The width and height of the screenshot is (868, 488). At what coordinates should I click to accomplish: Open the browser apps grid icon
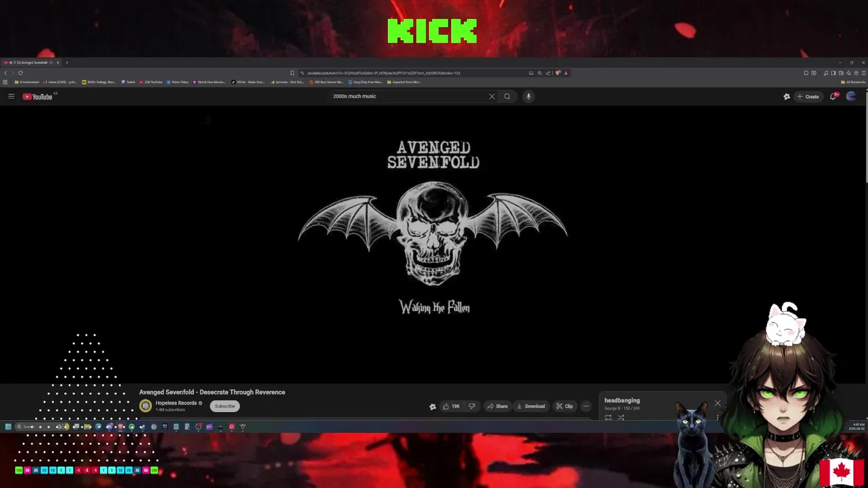5,82
